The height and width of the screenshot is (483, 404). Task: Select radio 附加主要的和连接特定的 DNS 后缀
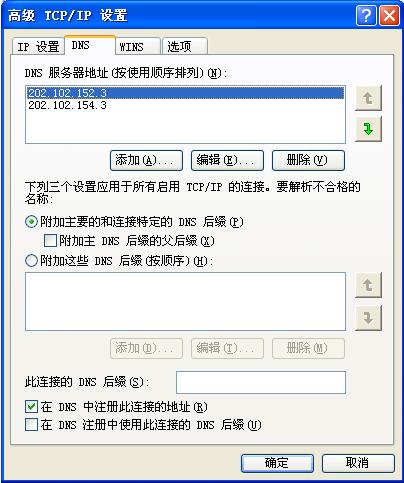31,222
